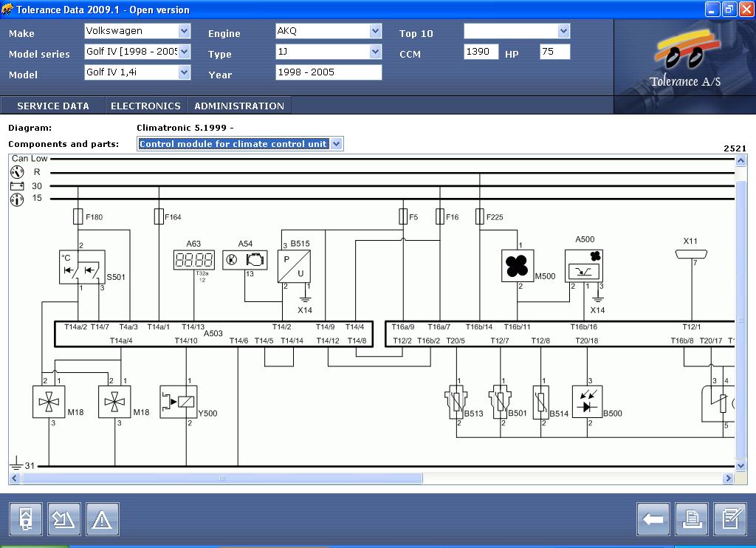
Task: Select the A54 instrument cluster symbol
Action: tap(245, 260)
